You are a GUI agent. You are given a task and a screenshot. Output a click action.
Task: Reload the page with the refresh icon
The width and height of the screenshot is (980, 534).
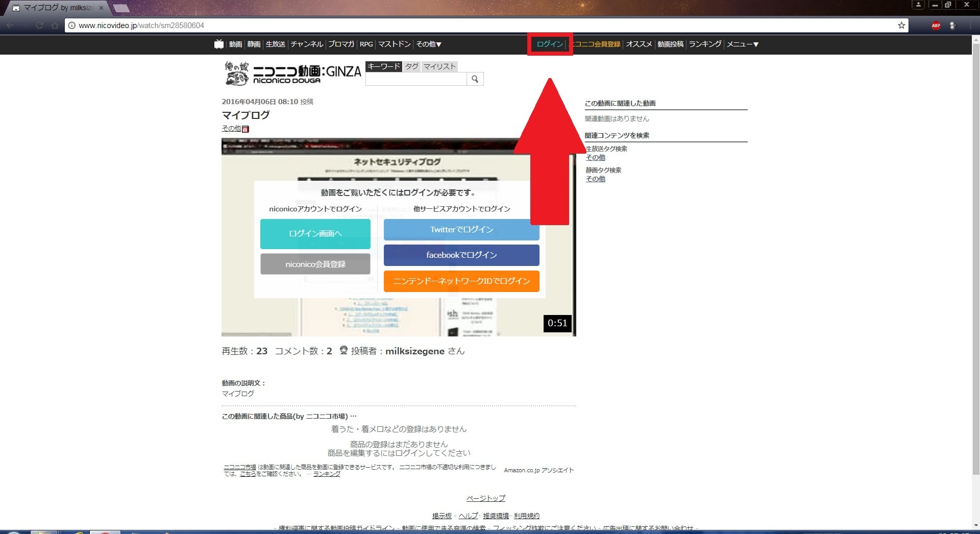coord(39,26)
